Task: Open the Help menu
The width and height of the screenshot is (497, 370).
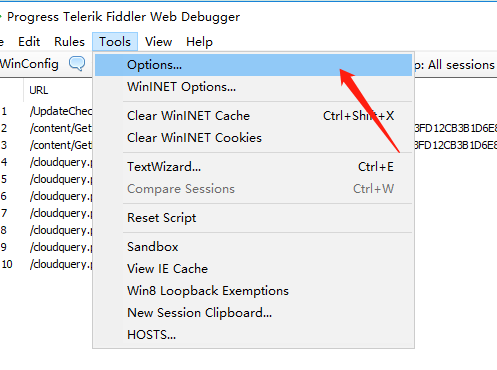Action: [199, 42]
